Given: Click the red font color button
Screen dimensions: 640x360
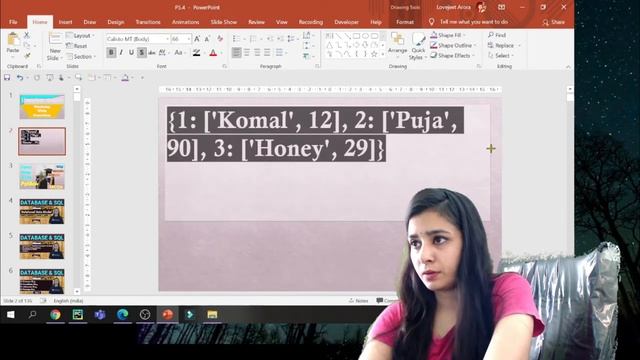Looking at the screenshot, I should (x=213, y=53).
